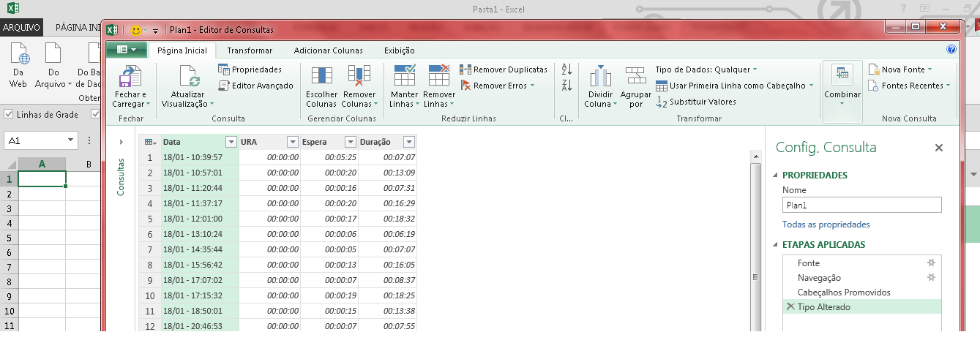The width and height of the screenshot is (980, 351).
Task: Click in the Nome input field
Action: point(861,205)
